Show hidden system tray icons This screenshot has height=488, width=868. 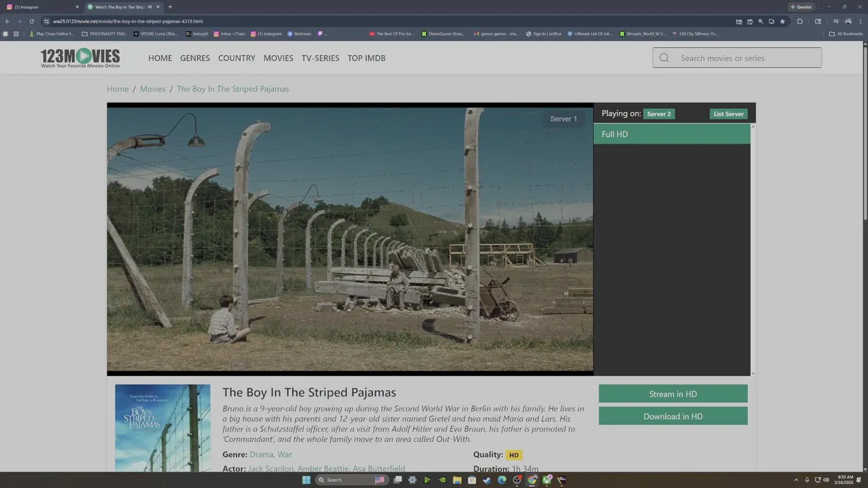tap(797, 480)
